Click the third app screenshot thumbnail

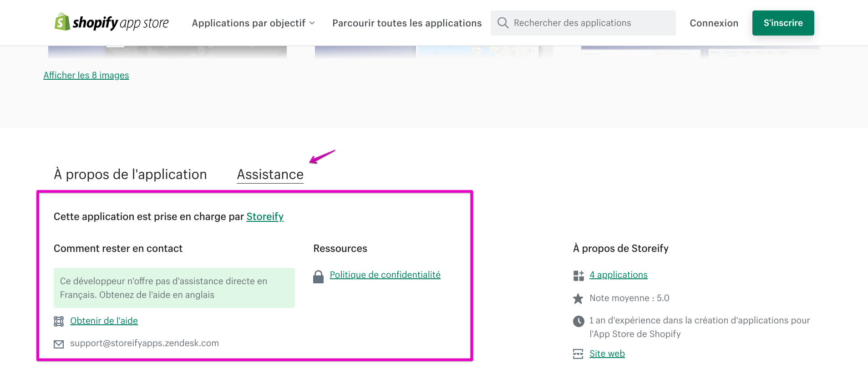700,52
